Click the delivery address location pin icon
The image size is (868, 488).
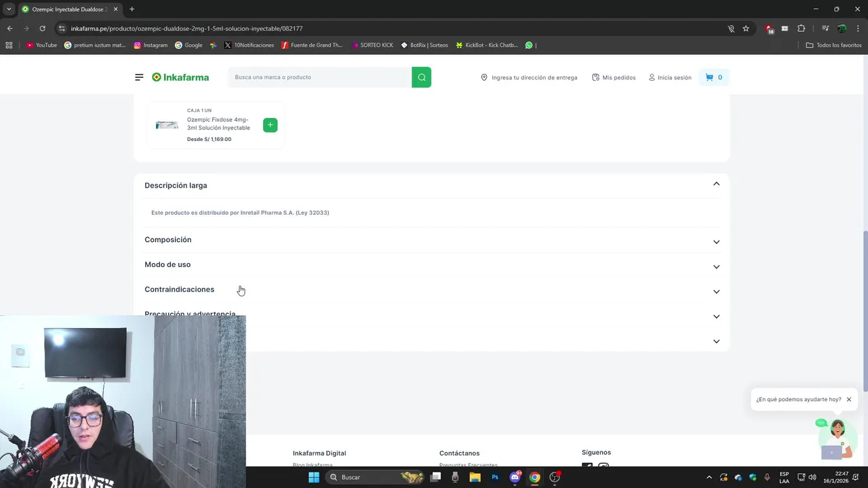(x=484, y=77)
